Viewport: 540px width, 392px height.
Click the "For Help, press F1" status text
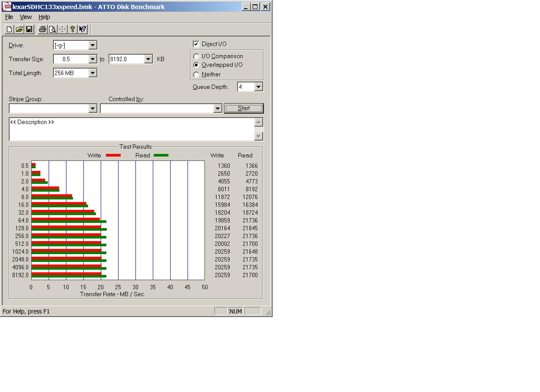click(26, 311)
